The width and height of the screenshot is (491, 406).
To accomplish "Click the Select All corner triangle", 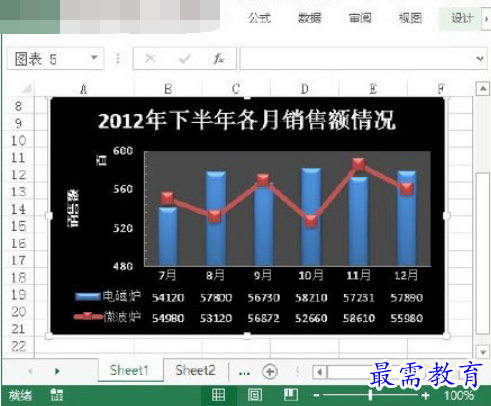I will tap(26, 88).
